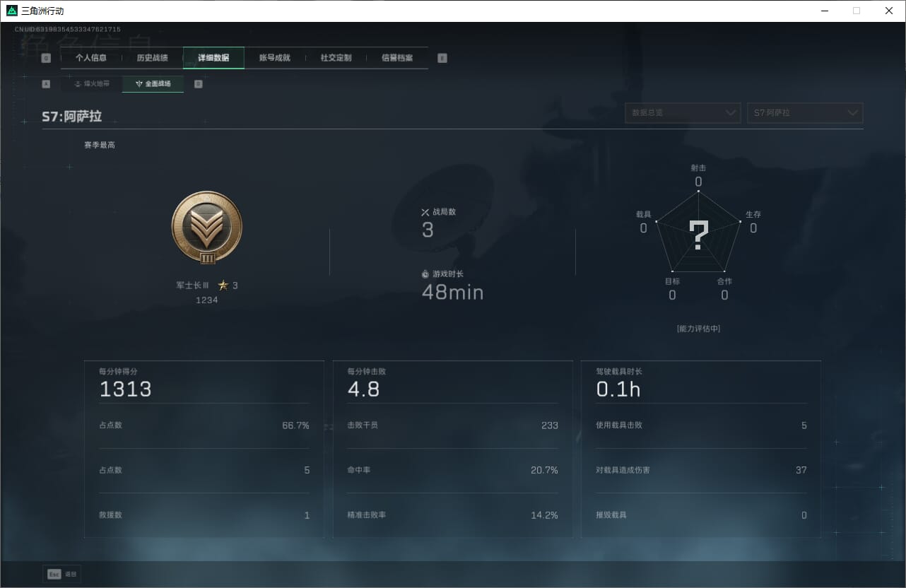View the 信誉档案 tab

pyautogui.click(x=397, y=58)
